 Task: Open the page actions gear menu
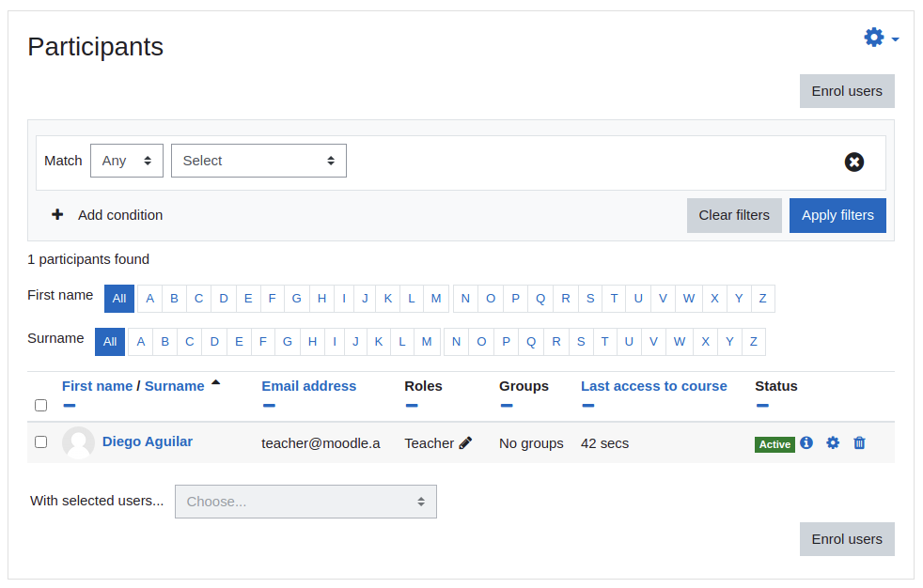pos(881,38)
